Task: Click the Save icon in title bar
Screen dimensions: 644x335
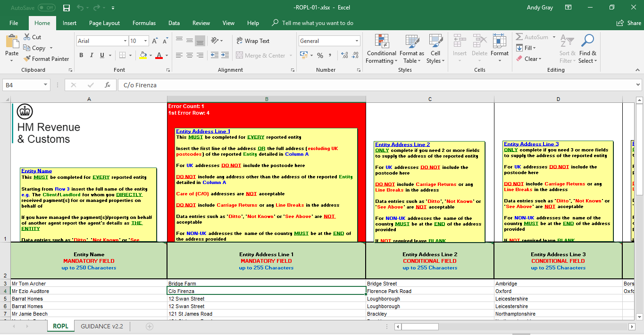Action: (67, 8)
